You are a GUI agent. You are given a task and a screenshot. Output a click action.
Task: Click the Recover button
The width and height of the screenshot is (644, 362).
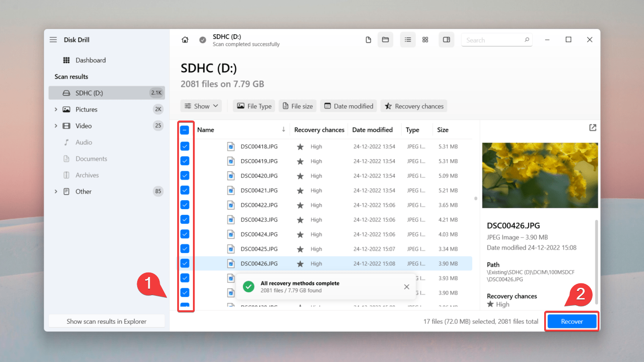(572, 321)
